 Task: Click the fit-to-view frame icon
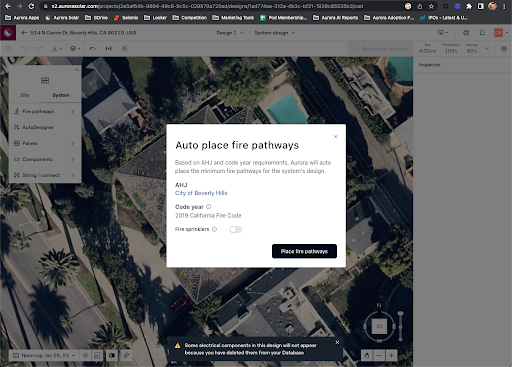(97, 355)
